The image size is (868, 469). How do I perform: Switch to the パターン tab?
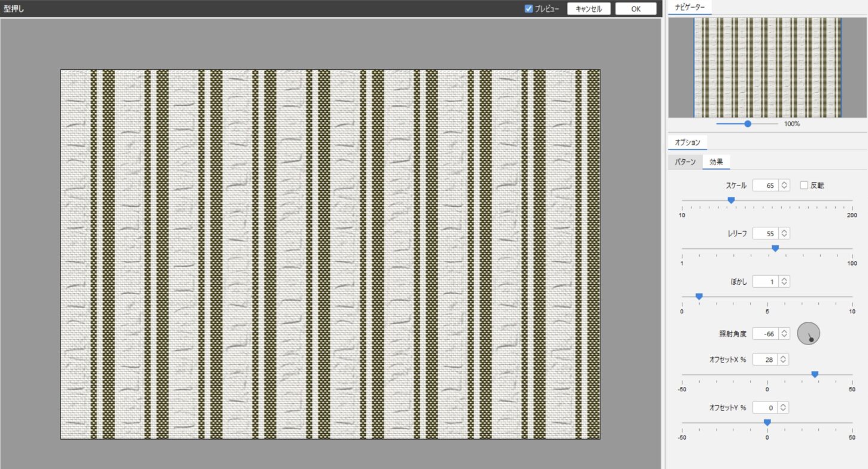[685, 162]
